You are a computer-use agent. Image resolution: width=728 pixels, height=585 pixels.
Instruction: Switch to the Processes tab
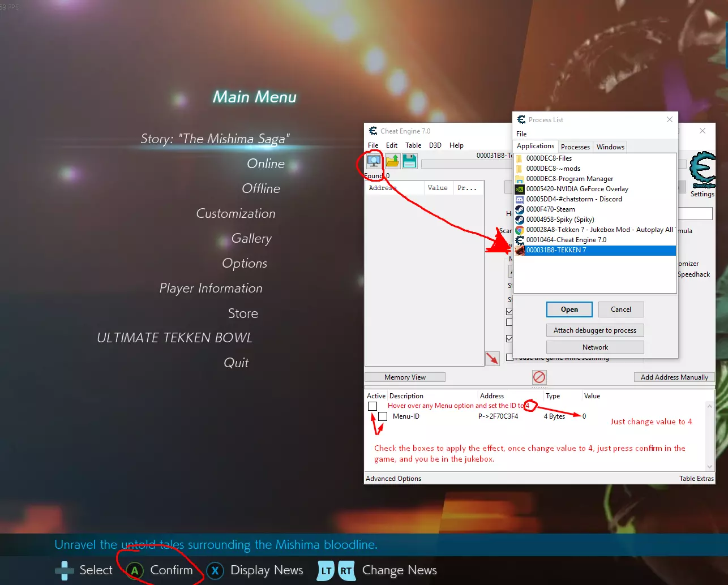click(x=575, y=147)
